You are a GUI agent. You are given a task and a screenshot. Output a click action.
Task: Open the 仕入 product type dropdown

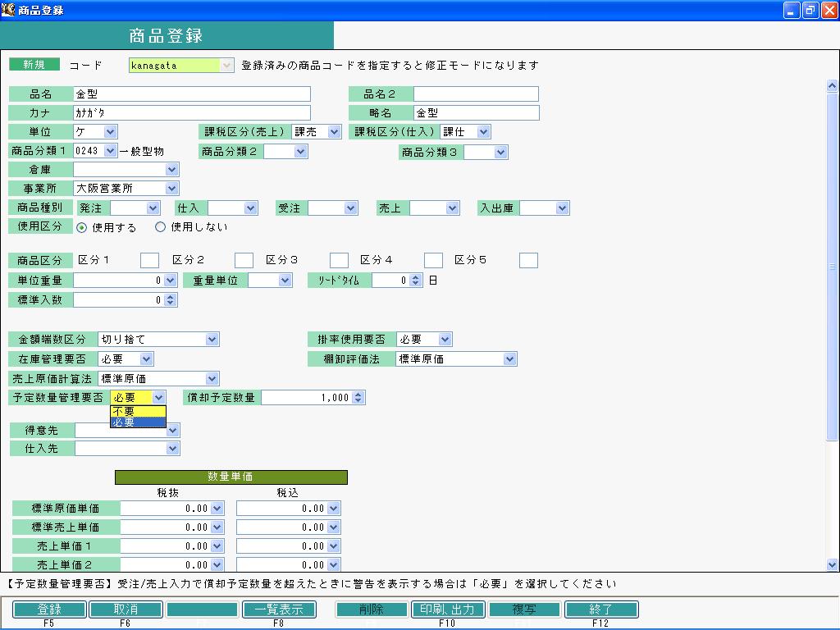(250, 208)
